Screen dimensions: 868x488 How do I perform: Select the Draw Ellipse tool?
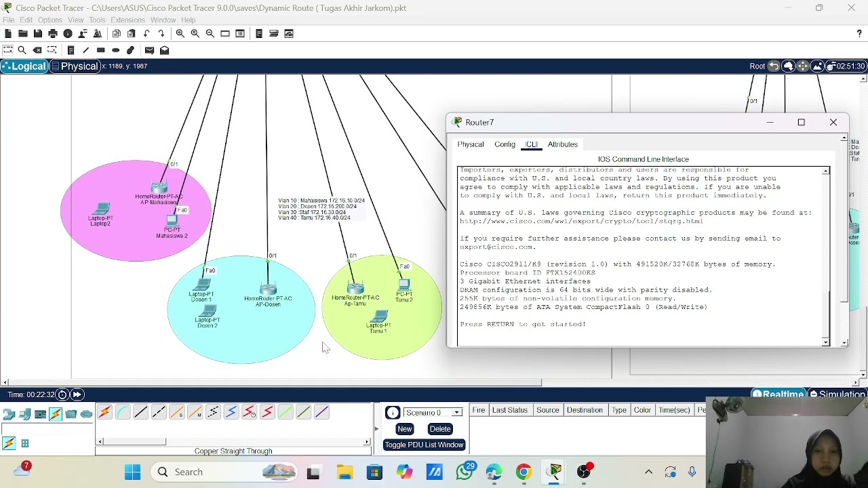[115, 50]
